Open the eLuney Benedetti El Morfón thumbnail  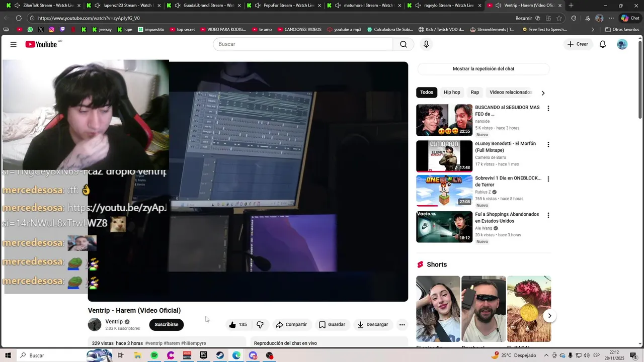[444, 156]
